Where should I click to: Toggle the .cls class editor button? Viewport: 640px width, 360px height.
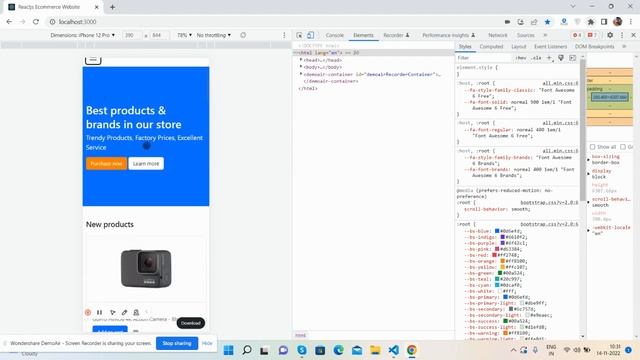pyautogui.click(x=536, y=58)
